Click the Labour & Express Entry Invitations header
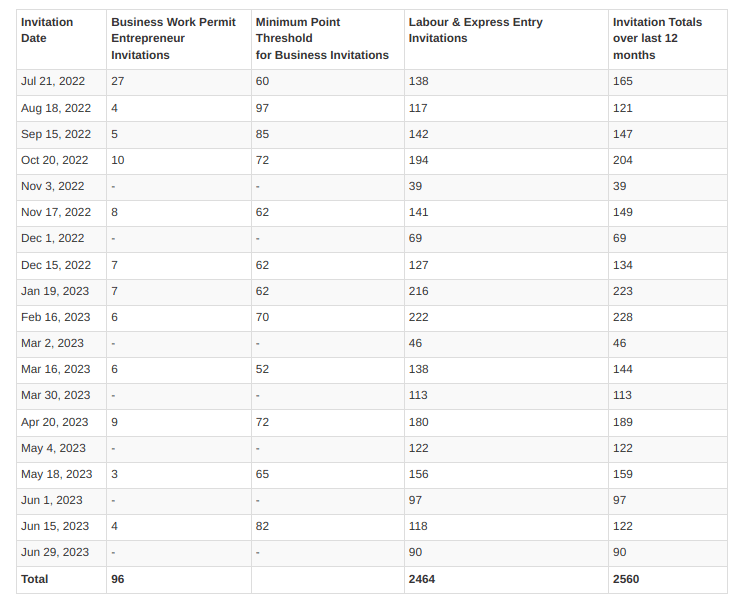This screenshot has width=746, height=598. [x=475, y=30]
